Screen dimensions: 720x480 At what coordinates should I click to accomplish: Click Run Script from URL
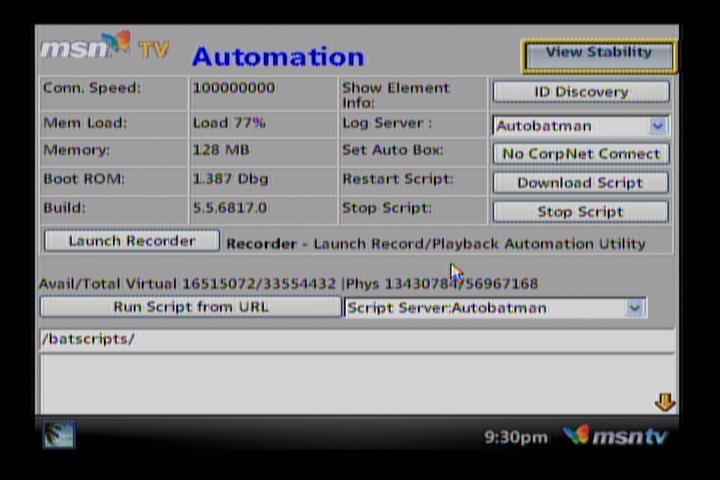click(190, 307)
